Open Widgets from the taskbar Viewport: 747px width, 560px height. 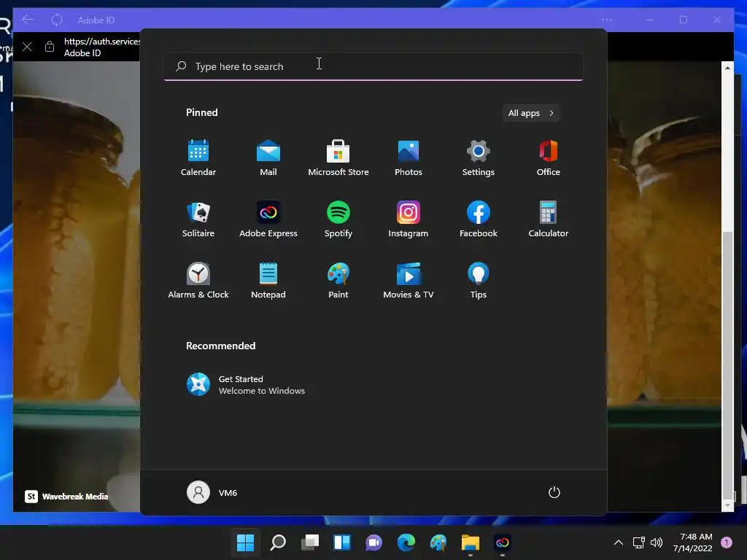click(342, 542)
